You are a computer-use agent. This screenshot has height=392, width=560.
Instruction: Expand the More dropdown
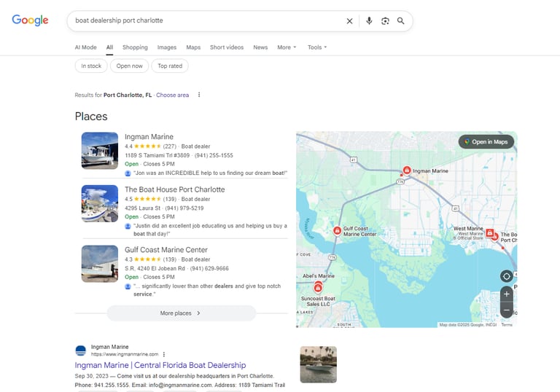[x=287, y=47]
